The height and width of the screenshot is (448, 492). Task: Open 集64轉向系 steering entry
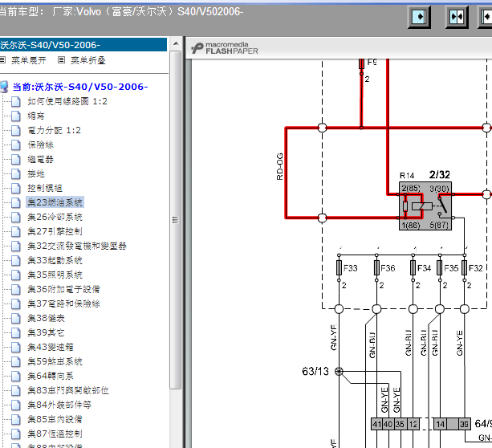click(x=51, y=376)
